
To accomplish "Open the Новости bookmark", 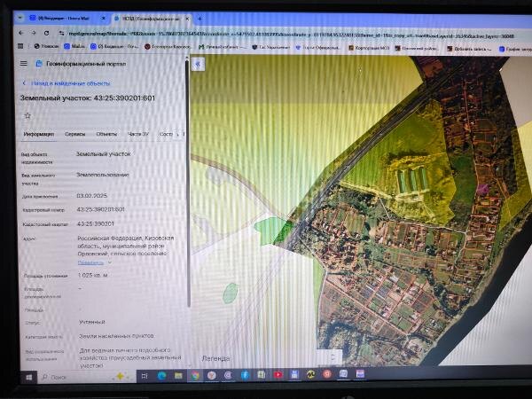I will tap(46, 46).
